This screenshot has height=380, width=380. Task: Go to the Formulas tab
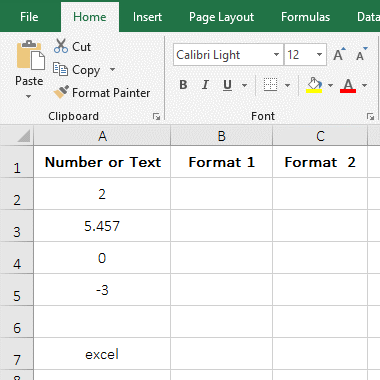(305, 17)
